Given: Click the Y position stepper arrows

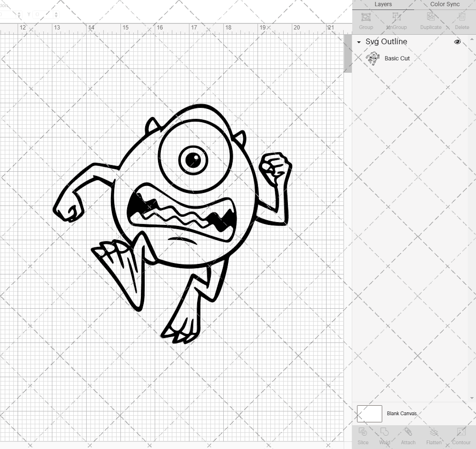Looking at the screenshot, I should click(x=56, y=14).
